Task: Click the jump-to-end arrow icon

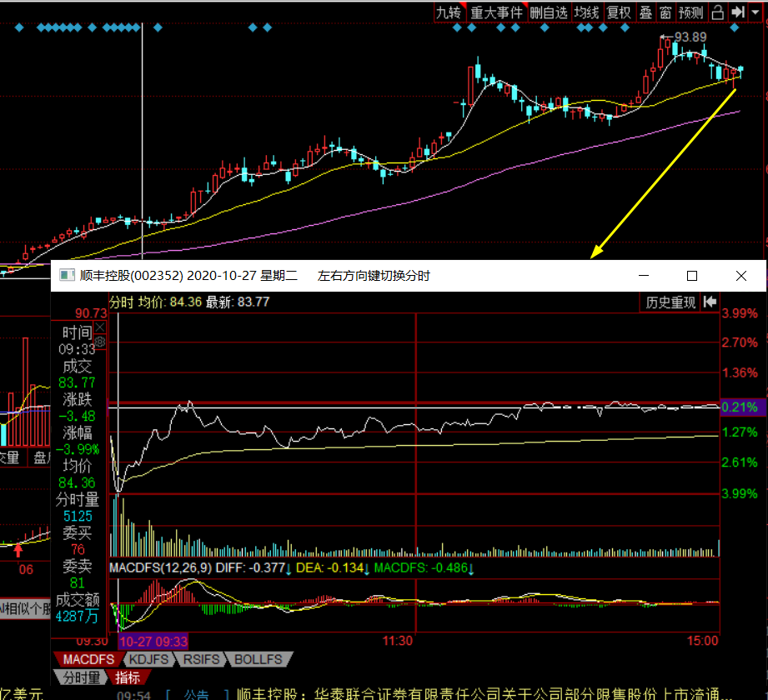Action: (737, 12)
